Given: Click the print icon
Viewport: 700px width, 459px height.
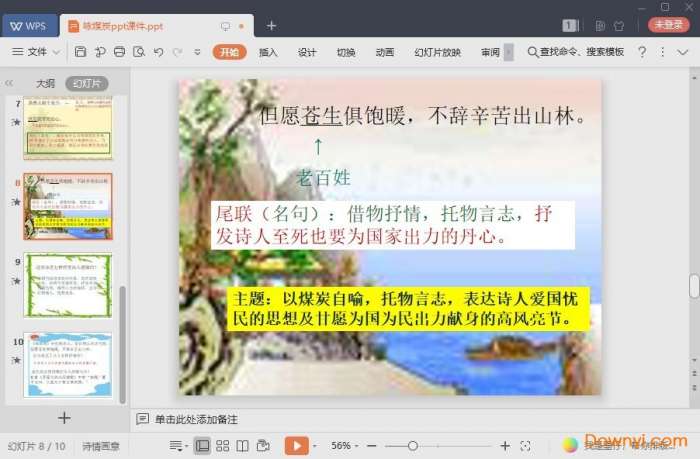Looking at the screenshot, I should point(119,52).
